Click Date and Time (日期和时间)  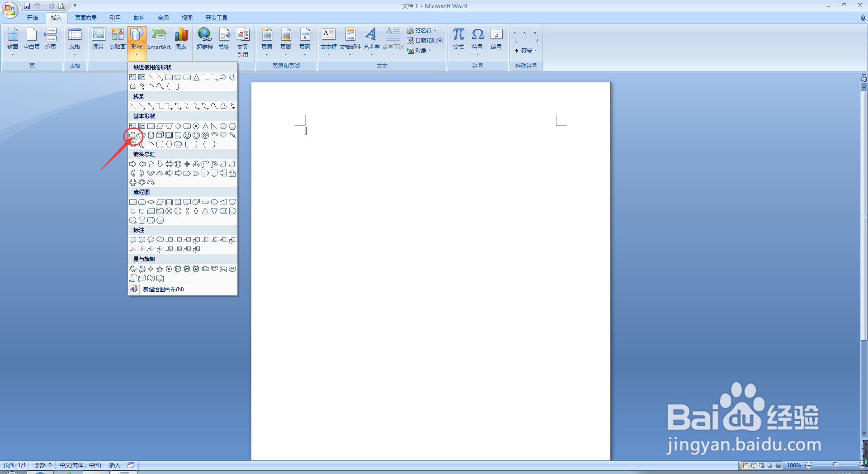click(425, 41)
